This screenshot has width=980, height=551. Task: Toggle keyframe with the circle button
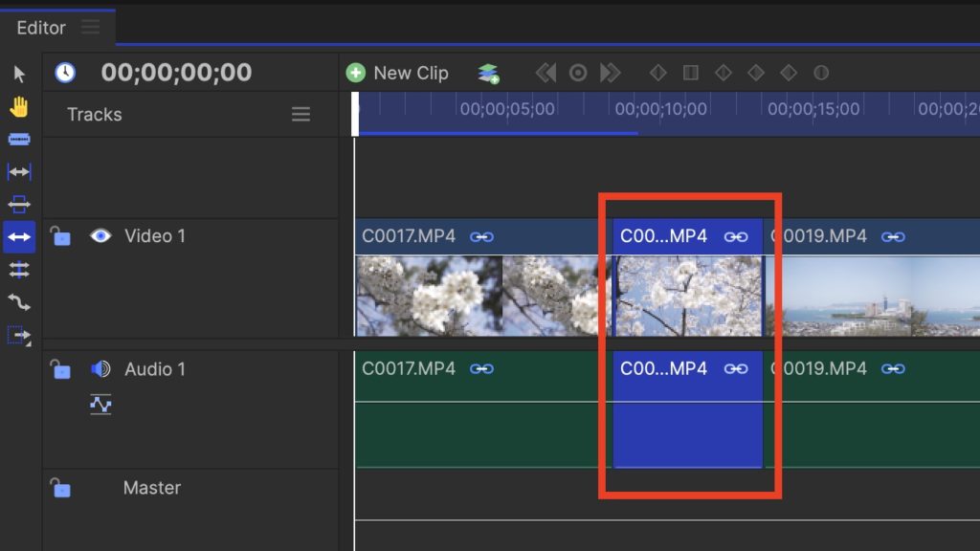coord(578,73)
